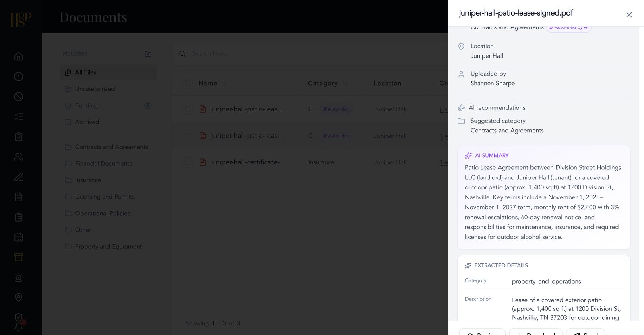Click the Documents page heading
Viewport: 644px width, 335px height.
click(93, 17)
